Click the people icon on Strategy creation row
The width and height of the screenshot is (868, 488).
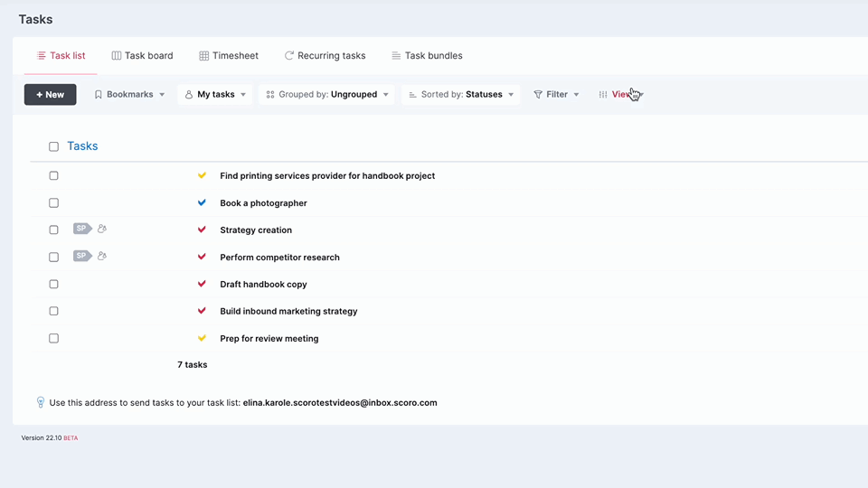(102, 229)
